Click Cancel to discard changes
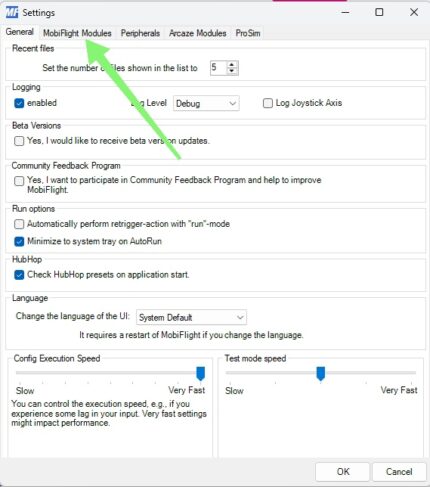 [399, 472]
